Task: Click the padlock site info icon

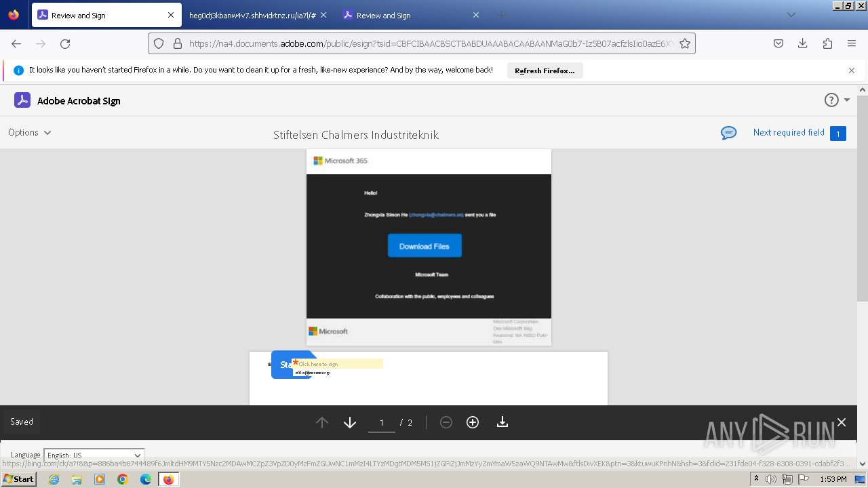Action: [178, 43]
